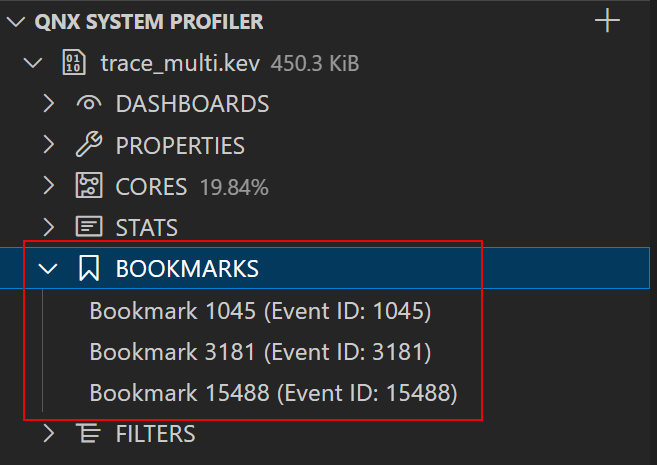Expand the Cores node chevron
This screenshot has width=657, height=465.
tap(48, 186)
